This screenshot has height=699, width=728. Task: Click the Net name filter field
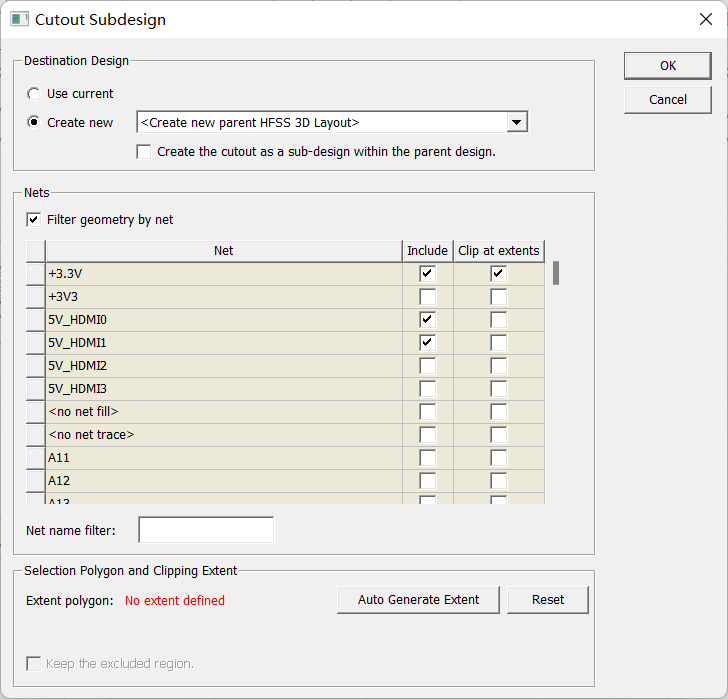tap(206, 530)
